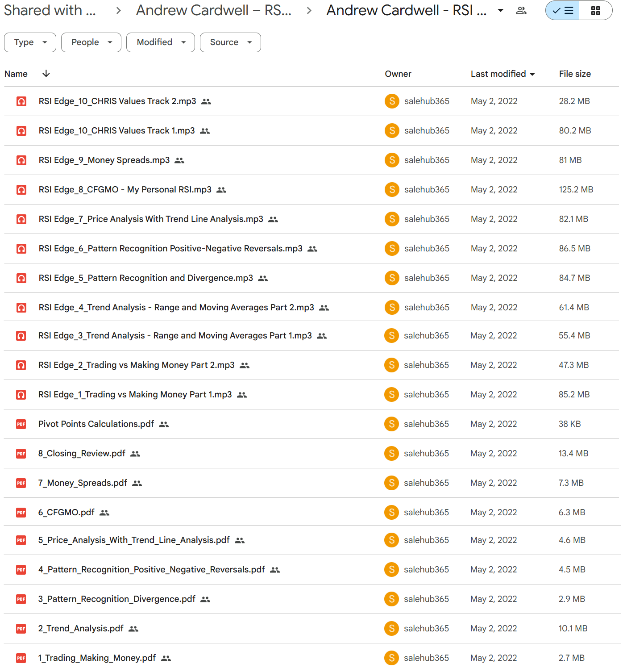Reverse sort direction arrow beside Name
The image size is (627, 672).
46,74
